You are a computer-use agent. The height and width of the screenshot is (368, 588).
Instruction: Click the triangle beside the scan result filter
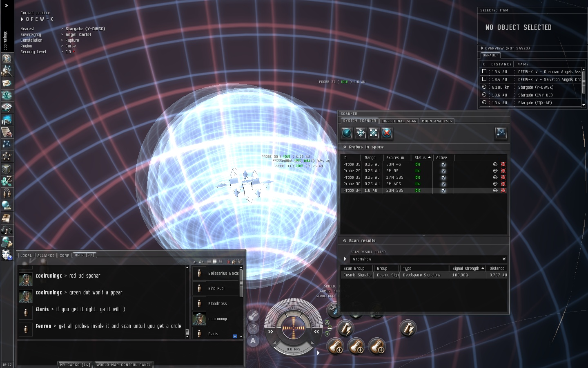(345, 259)
